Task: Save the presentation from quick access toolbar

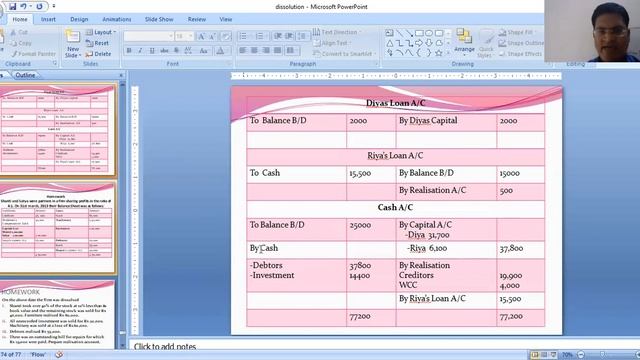Action: [x=13, y=6]
